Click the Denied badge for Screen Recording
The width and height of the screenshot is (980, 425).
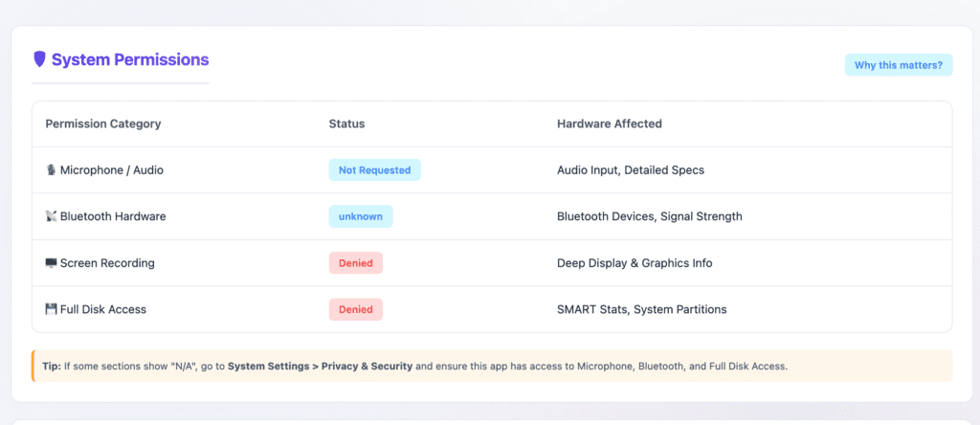356,263
